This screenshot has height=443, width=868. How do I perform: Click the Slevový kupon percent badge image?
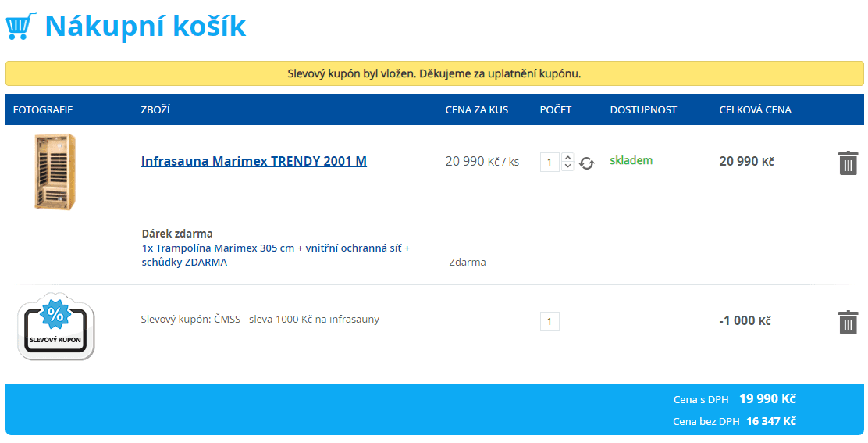click(56, 326)
